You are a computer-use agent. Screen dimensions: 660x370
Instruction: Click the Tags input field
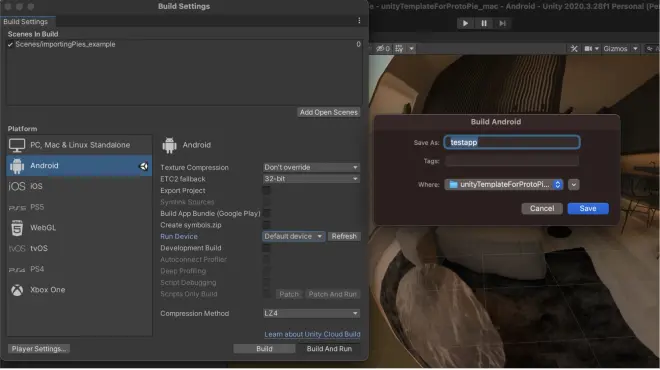[x=512, y=161]
